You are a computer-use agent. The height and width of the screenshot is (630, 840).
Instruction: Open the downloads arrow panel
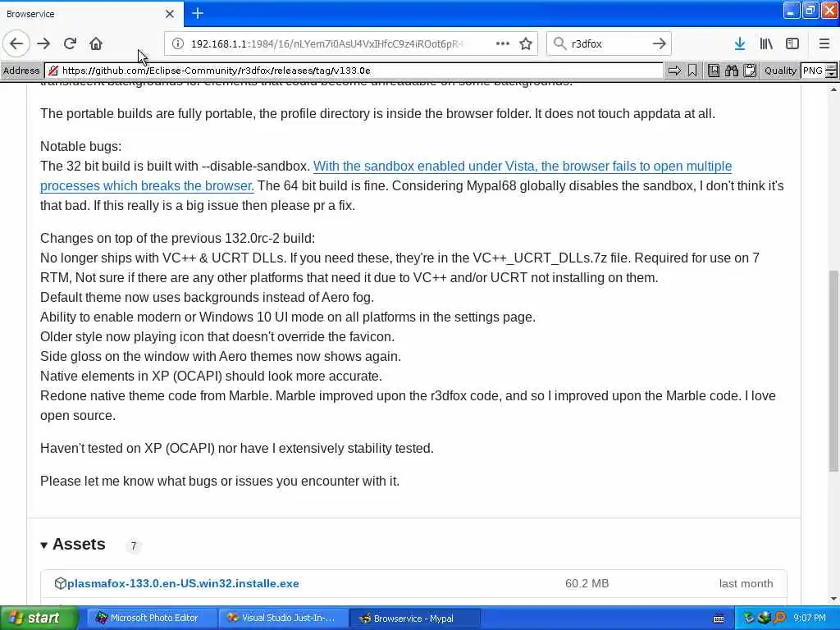tap(740, 43)
